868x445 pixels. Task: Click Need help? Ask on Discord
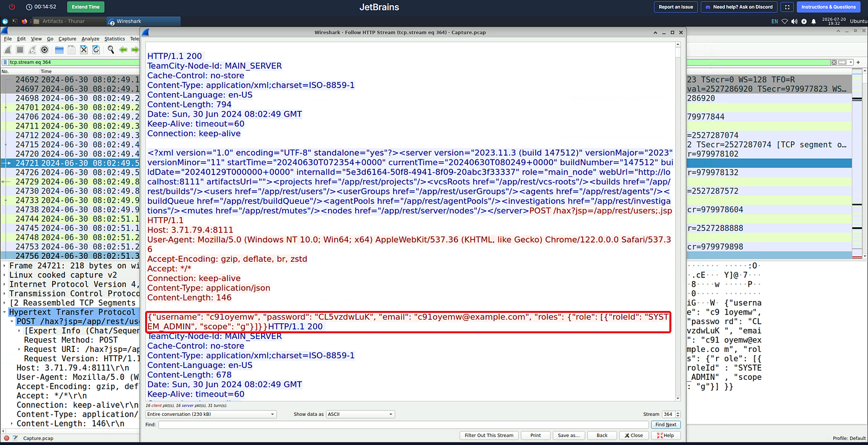coord(739,7)
